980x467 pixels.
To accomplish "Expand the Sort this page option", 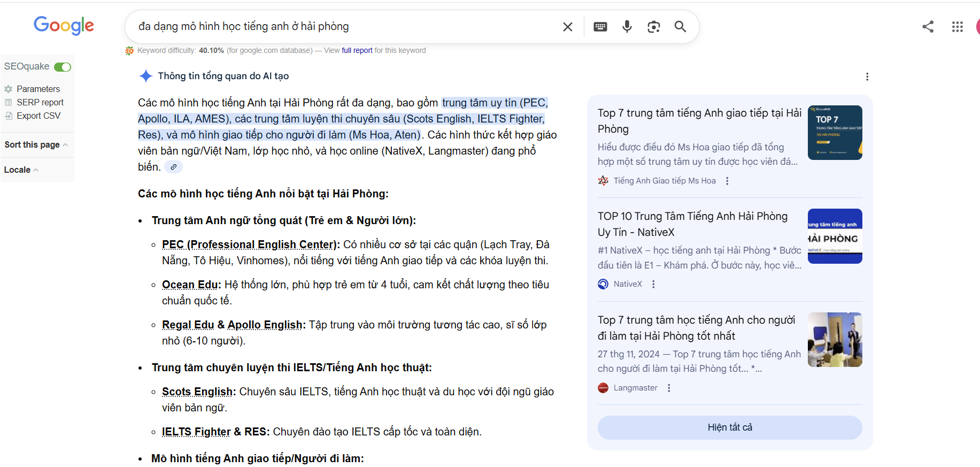I will click(36, 144).
